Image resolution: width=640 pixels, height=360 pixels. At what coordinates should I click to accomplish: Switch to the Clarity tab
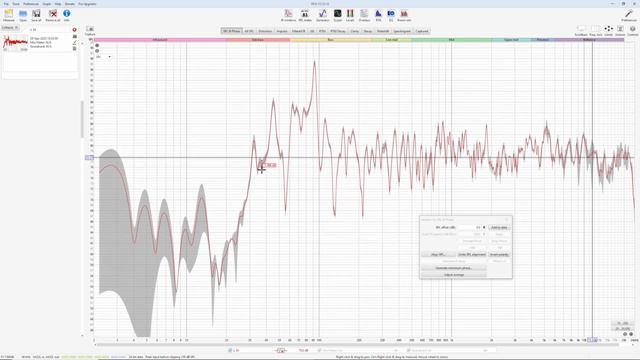354,31
